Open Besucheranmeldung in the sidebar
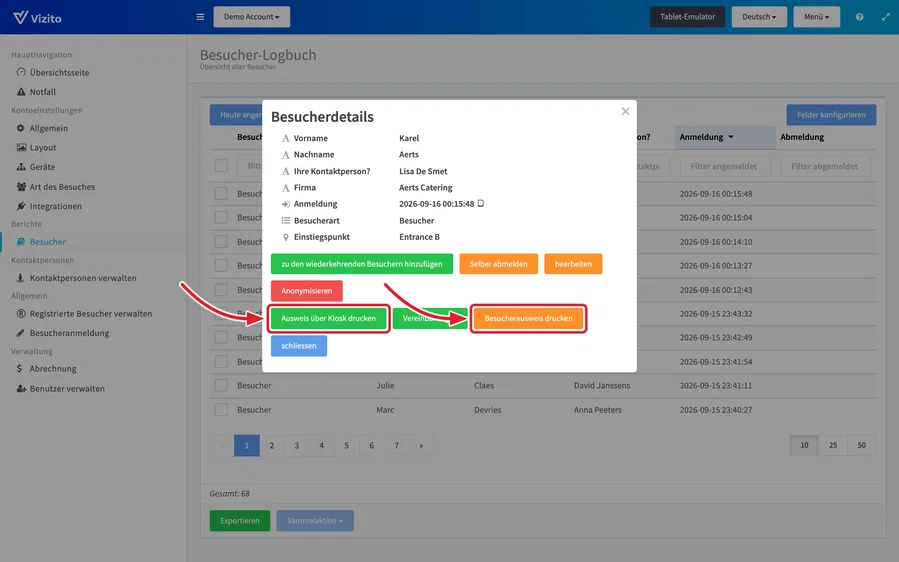Viewport: 899px width, 562px height. pos(62,333)
